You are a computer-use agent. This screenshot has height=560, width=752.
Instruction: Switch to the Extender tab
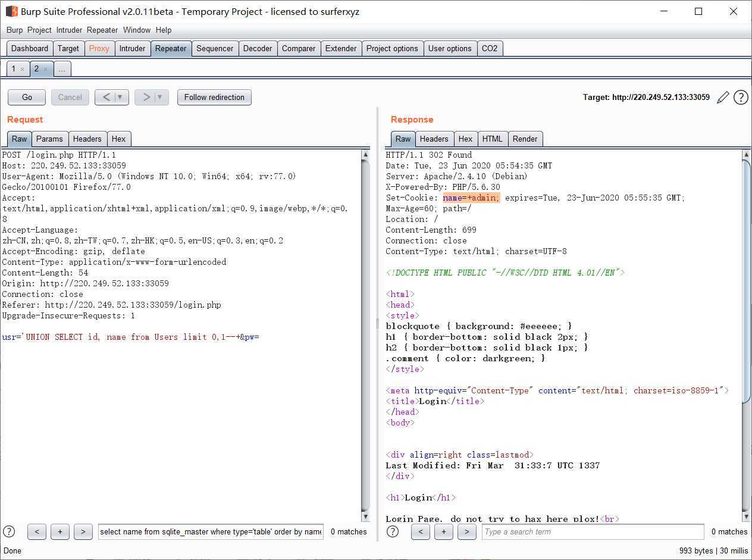341,48
